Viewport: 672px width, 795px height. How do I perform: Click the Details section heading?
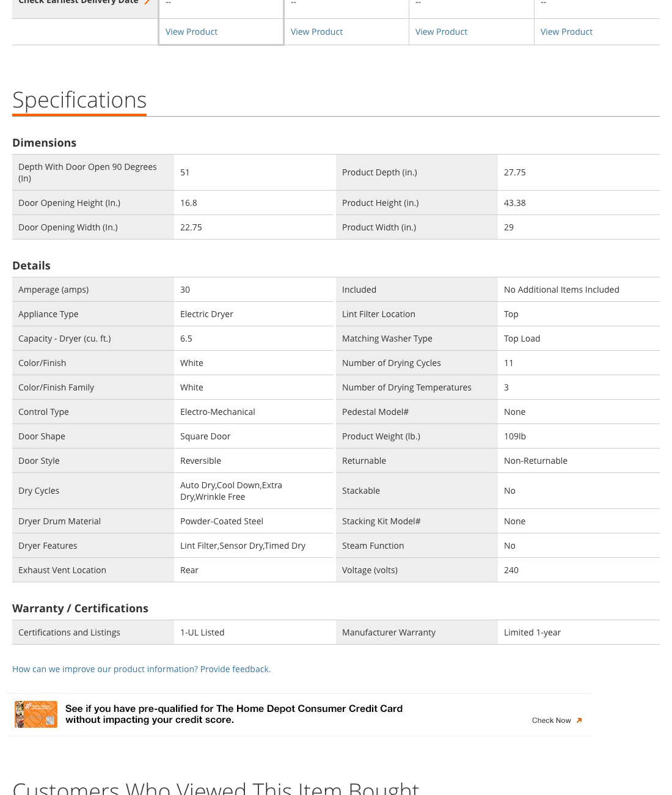[x=31, y=265]
